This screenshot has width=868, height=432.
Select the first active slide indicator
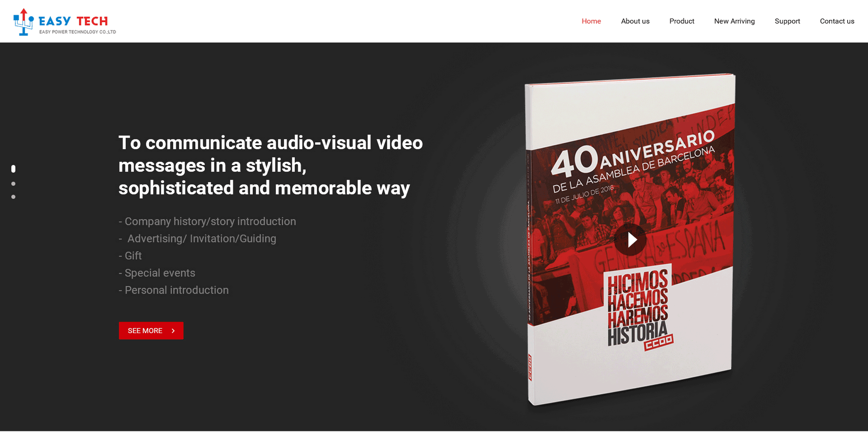tap(13, 169)
